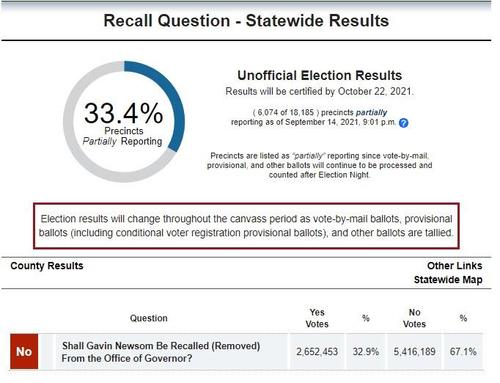Open the County Results link
This screenshot has width=500, height=383.
47,266
